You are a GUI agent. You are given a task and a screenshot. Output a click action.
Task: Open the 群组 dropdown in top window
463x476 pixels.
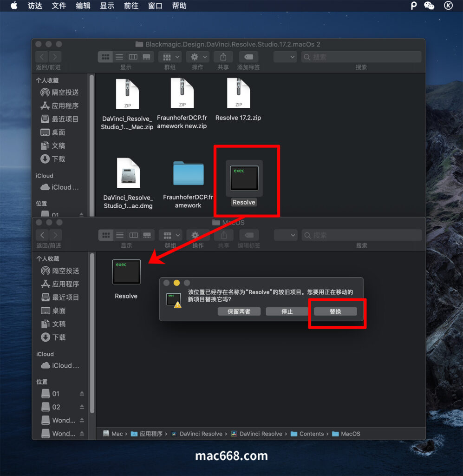pos(170,57)
